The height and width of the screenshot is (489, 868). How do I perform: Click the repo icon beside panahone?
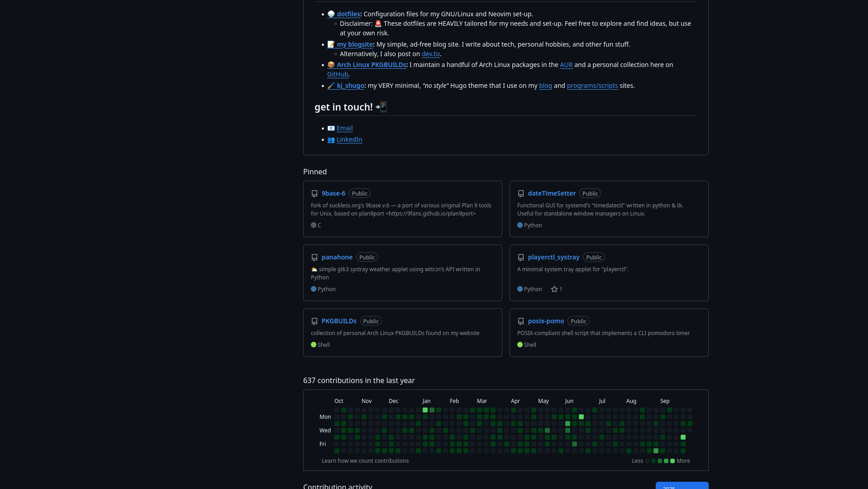pos(314,257)
